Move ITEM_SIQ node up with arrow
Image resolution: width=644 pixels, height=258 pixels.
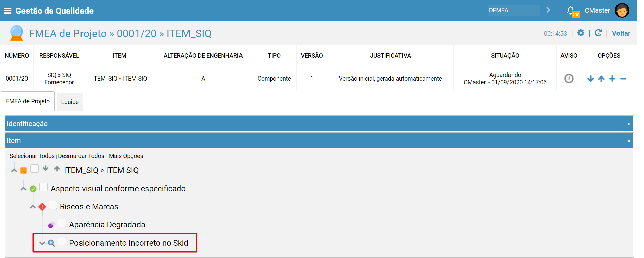click(57, 168)
